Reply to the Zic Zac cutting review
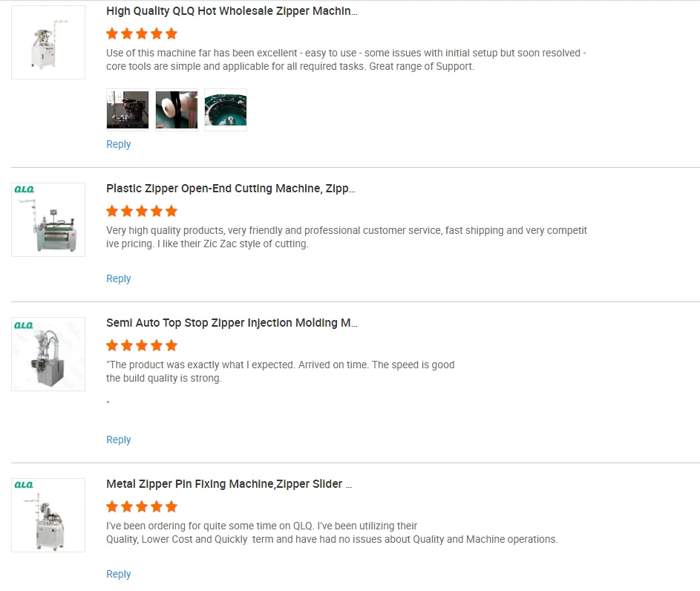The height and width of the screenshot is (591, 700). click(119, 278)
